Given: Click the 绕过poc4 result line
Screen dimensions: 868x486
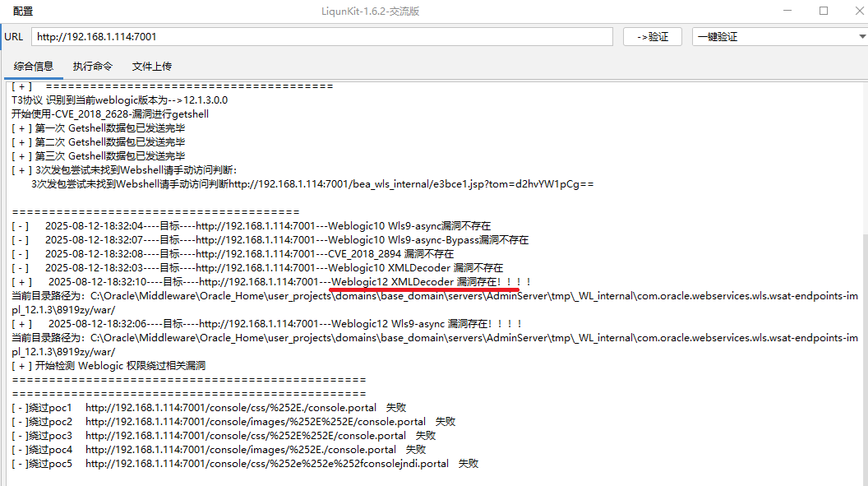Looking at the screenshot, I should coord(219,450).
